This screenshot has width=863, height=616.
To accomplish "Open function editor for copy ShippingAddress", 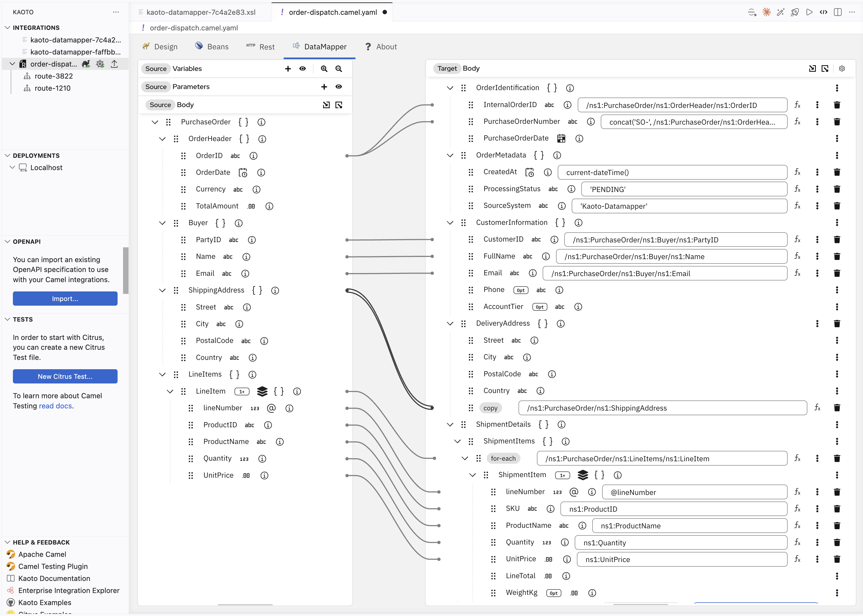I will coord(817,408).
